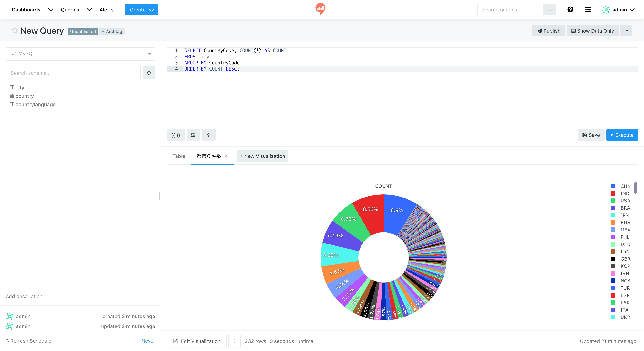Click the search queries magnifier button
The image size is (644, 351).
(x=549, y=10)
